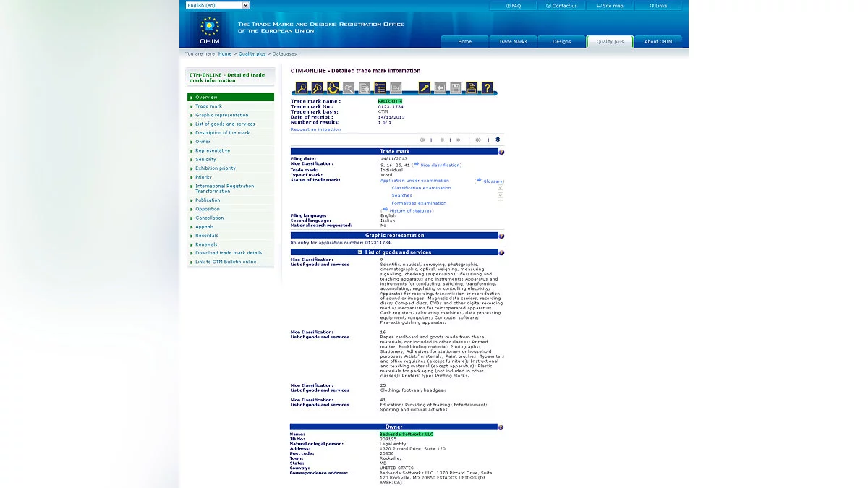
Task: Click the Home breadcrumb link
Action: (225, 53)
